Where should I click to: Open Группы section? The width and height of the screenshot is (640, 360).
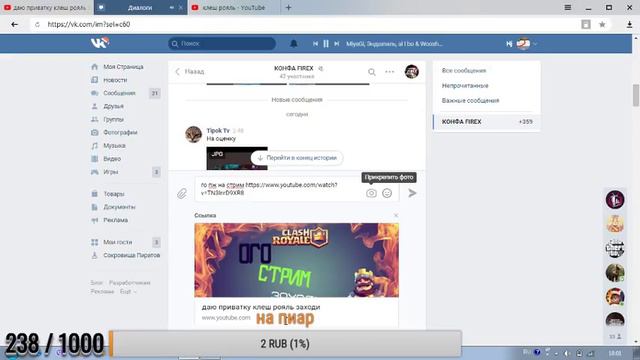[x=113, y=119]
